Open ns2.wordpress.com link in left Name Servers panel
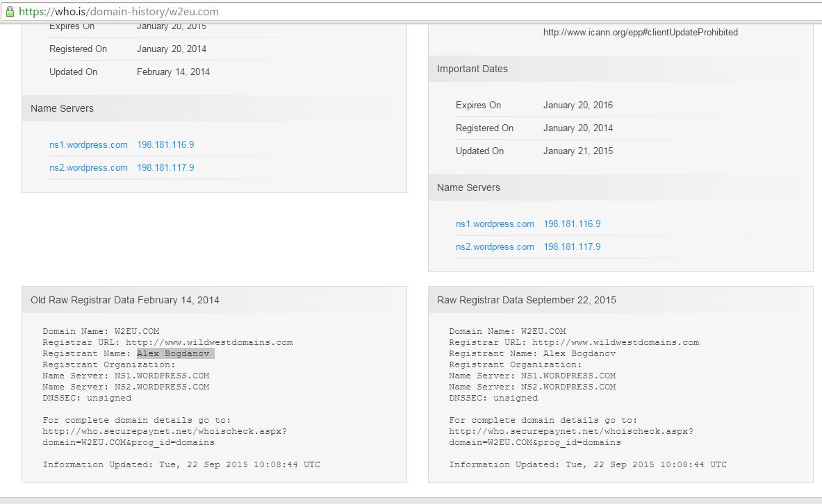 [88, 167]
